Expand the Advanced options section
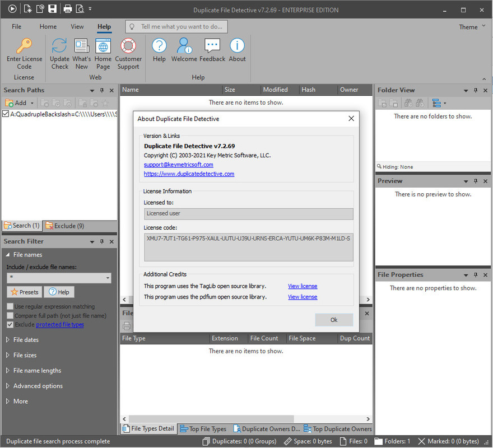The width and height of the screenshot is (493, 448). coord(7,386)
